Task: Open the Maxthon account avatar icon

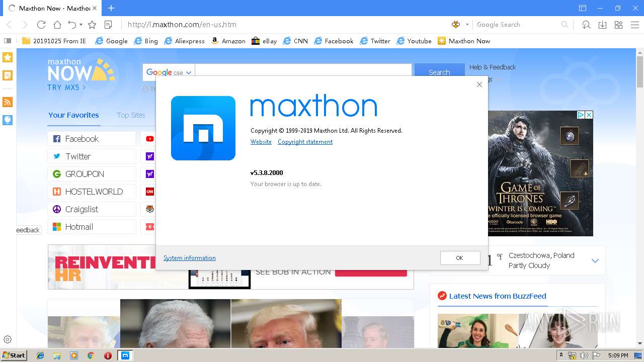Action: click(586, 24)
